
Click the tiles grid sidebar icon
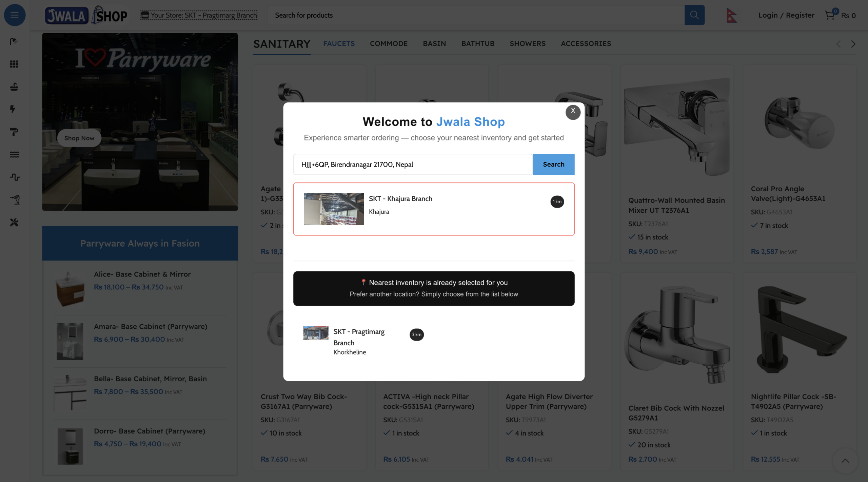(14, 64)
